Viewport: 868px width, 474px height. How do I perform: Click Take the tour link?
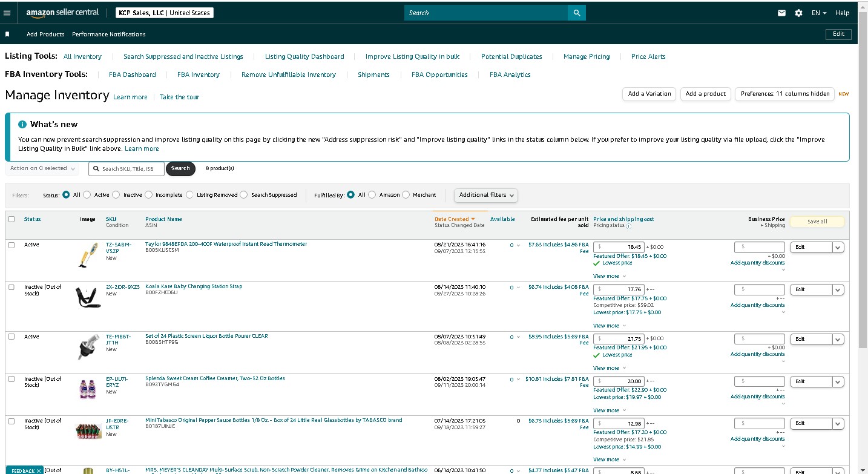(179, 97)
